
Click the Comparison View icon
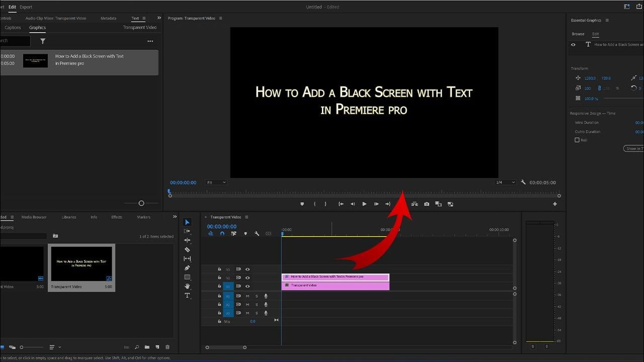point(438,204)
